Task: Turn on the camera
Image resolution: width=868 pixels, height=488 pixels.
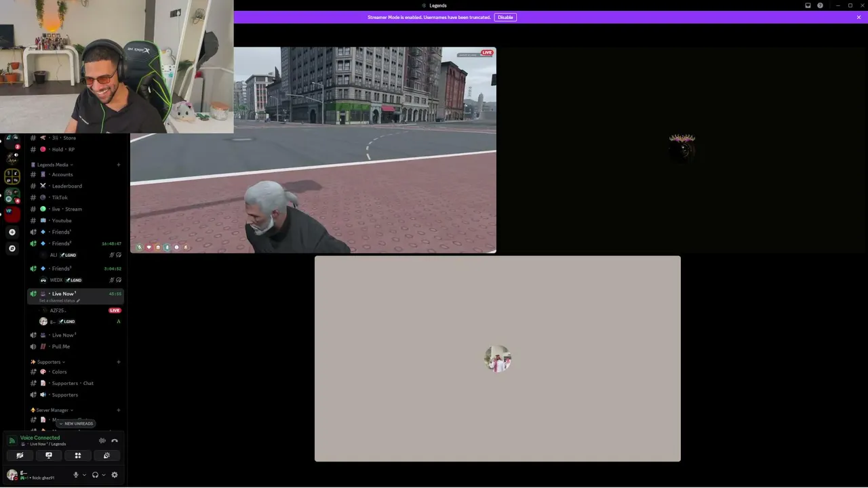Action: coord(20,455)
